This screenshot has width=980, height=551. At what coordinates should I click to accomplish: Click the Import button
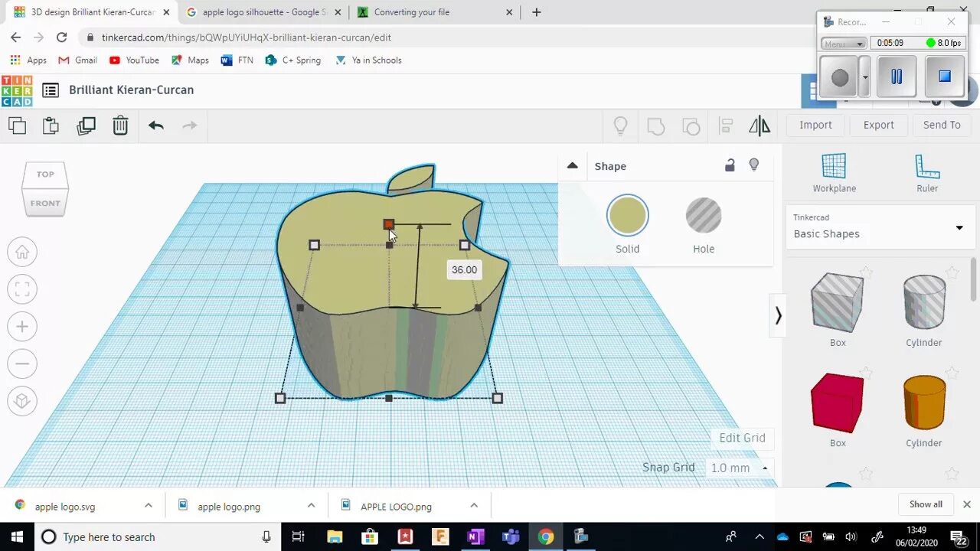click(815, 125)
